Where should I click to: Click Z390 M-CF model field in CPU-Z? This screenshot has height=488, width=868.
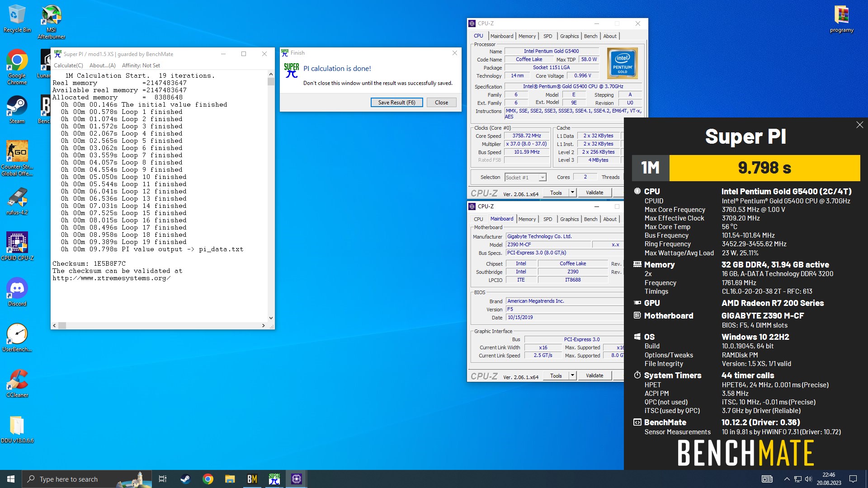[548, 245]
